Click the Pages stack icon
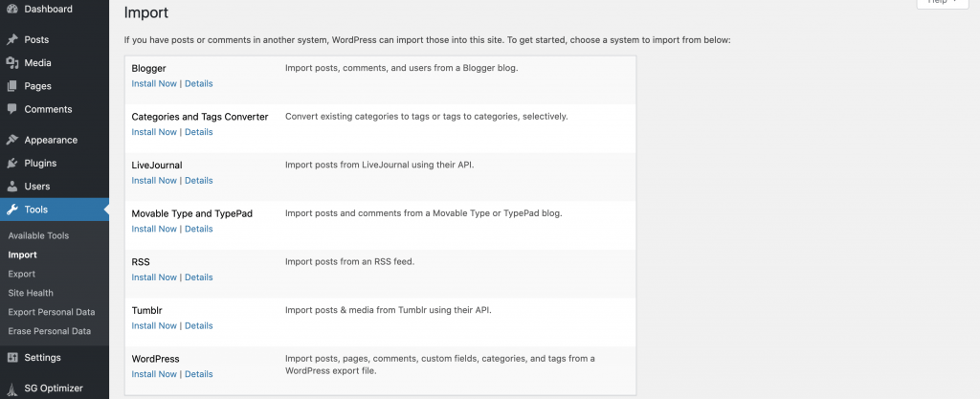Image resolution: width=980 pixels, height=399 pixels. tap(11, 85)
